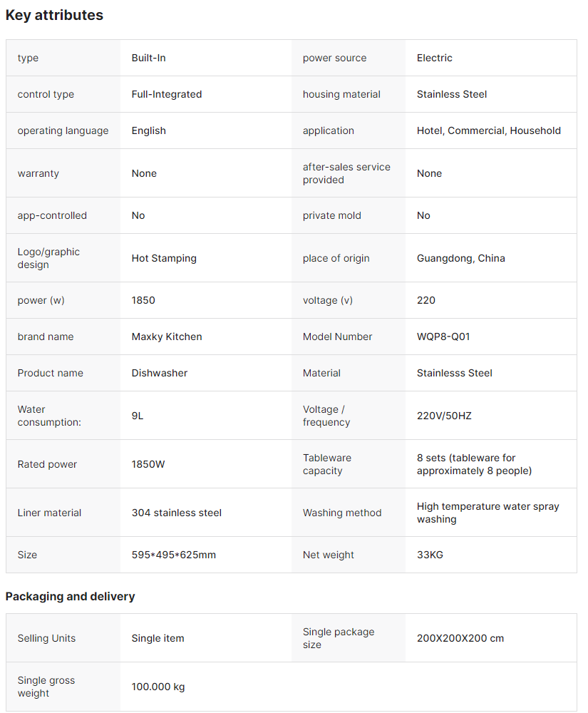This screenshot has height=713, width=588.
Task: Click the Full-Integrated control type value
Action: (x=167, y=94)
